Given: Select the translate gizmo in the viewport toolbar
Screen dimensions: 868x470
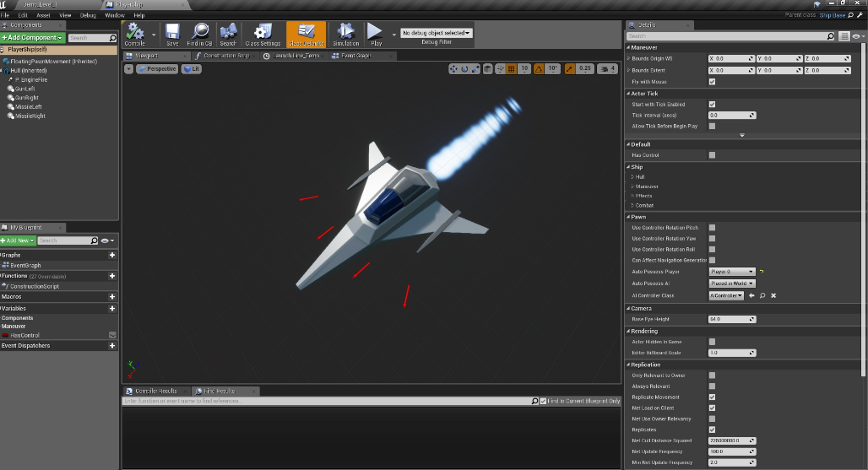Looking at the screenshot, I should pos(453,68).
